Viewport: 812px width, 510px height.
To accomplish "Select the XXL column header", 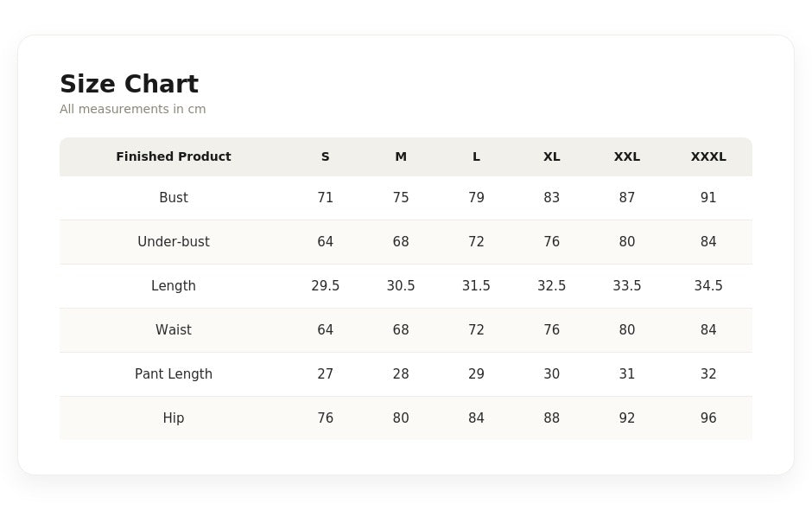I will pos(627,156).
